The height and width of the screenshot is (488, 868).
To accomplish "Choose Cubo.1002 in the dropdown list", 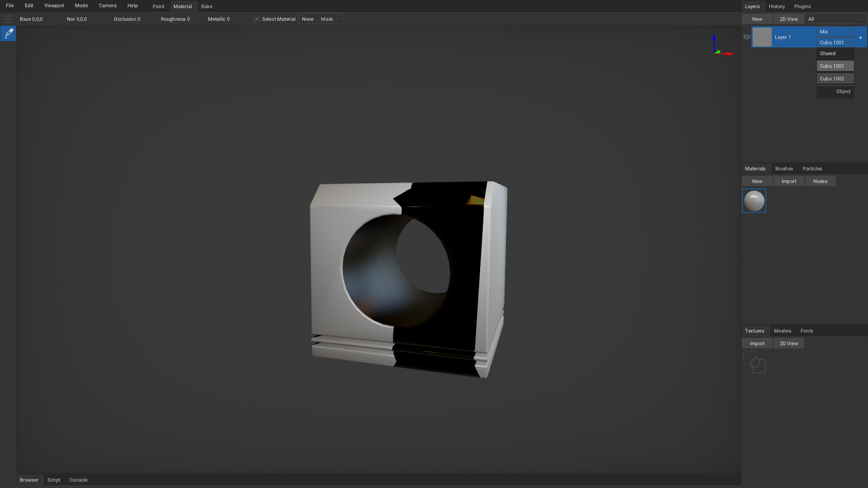I will pos(835,79).
